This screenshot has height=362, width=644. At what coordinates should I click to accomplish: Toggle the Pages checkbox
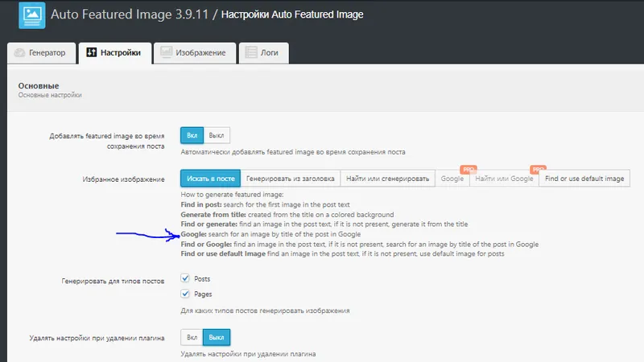185,294
